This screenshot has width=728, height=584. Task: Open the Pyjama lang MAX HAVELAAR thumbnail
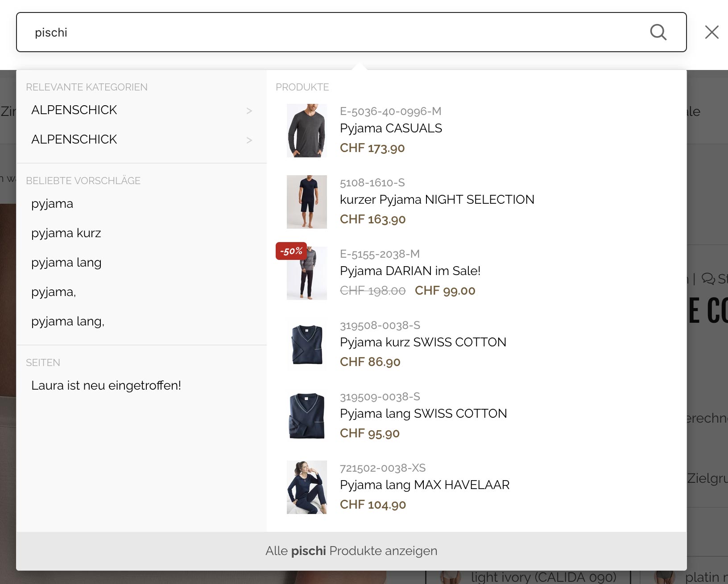307,487
